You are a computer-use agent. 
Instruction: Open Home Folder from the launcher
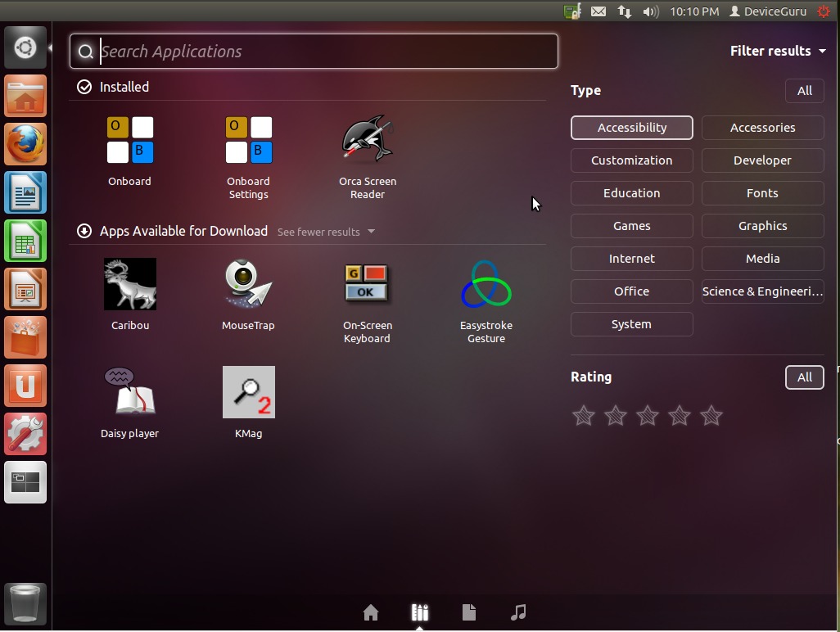[x=25, y=96]
